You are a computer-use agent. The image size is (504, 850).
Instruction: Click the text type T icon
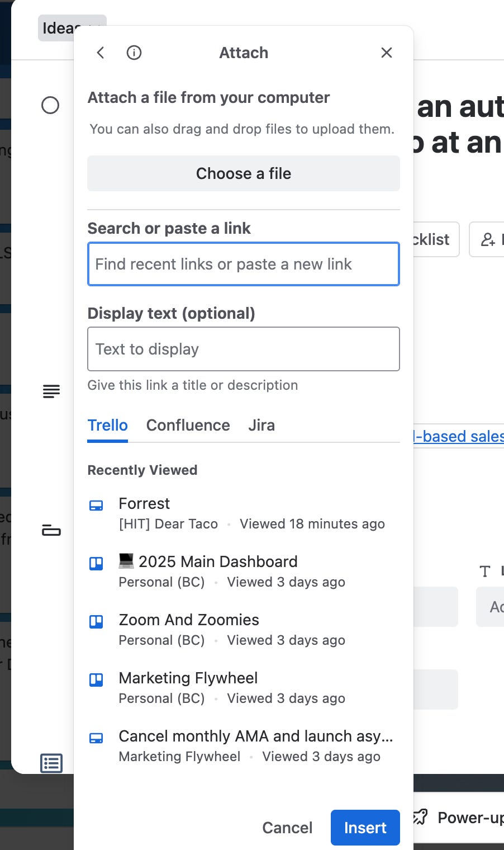click(485, 572)
